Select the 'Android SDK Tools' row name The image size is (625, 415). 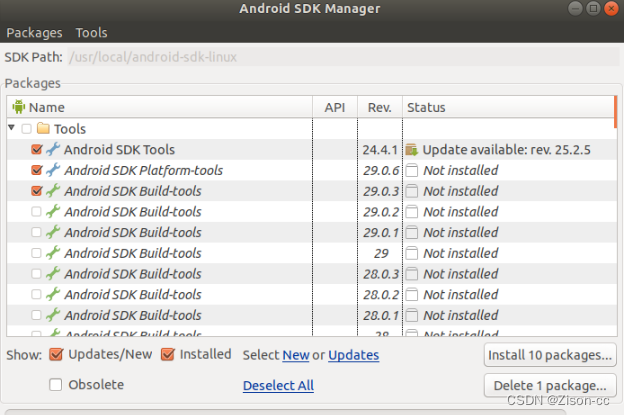tap(120, 149)
